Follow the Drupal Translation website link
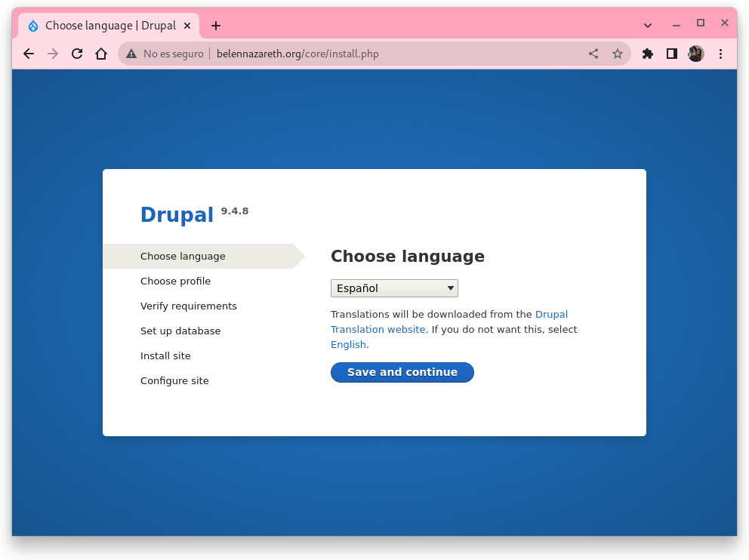The image size is (749, 560). 378,329
